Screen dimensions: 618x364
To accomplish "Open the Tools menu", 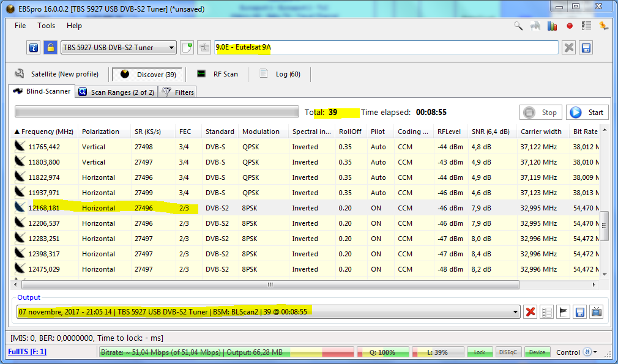I will pos(46,26).
